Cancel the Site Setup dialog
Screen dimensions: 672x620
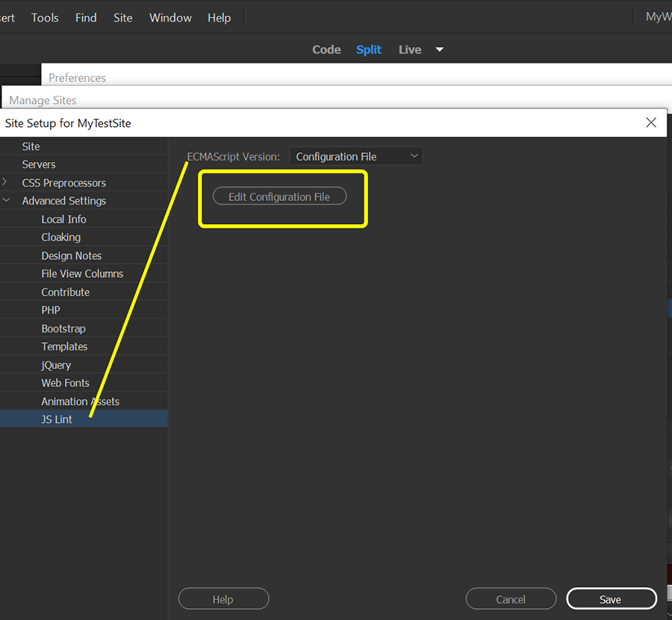pos(511,598)
